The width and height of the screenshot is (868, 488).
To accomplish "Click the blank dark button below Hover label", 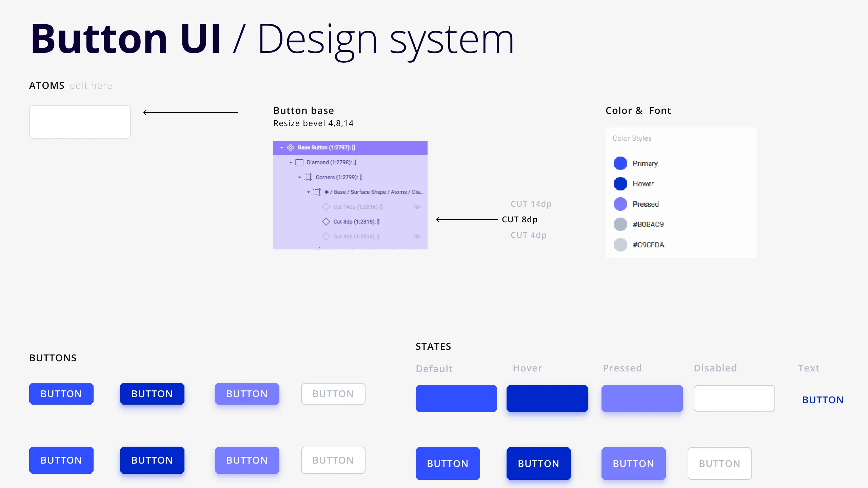I will point(547,399).
